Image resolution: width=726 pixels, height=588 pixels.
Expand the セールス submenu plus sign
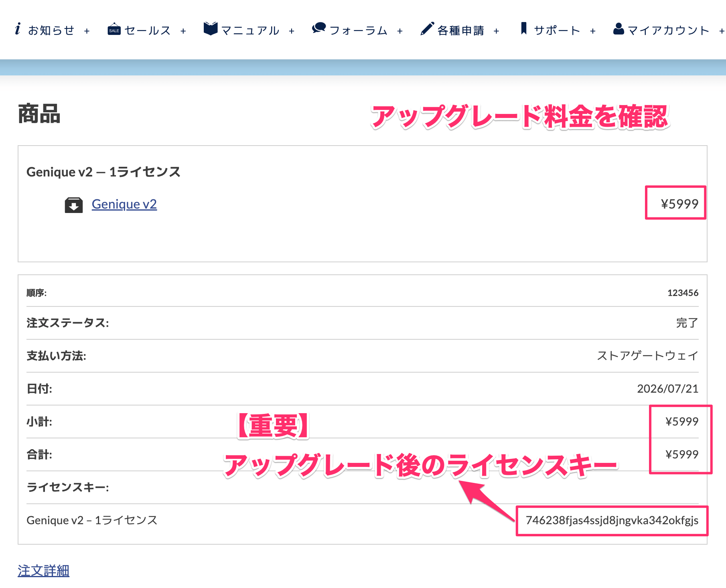[x=183, y=31]
